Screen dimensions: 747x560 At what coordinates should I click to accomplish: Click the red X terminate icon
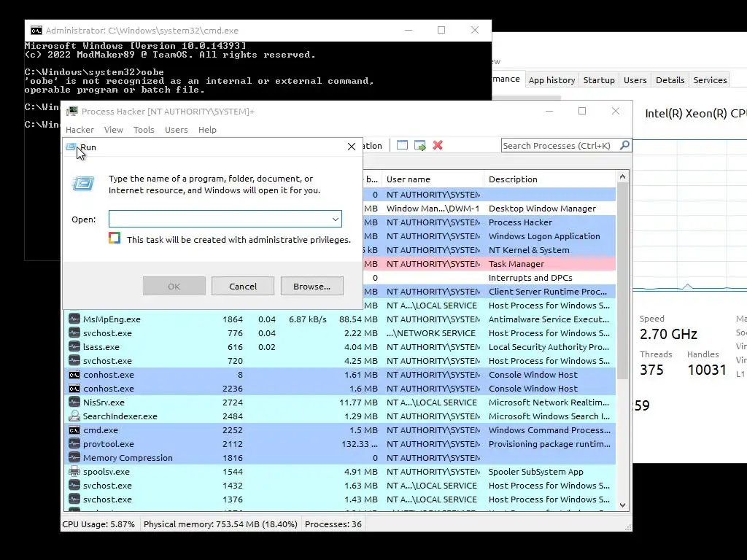point(438,145)
